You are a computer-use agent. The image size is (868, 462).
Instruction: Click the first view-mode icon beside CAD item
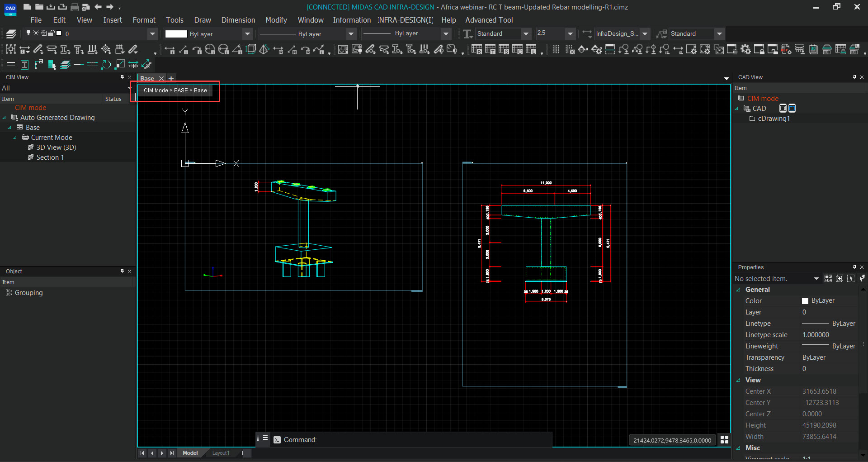[783, 108]
